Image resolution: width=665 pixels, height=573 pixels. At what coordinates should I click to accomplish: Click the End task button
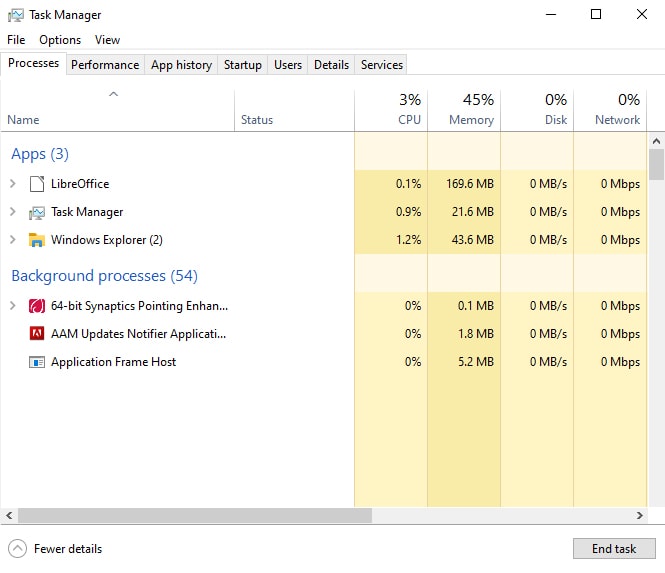614,548
